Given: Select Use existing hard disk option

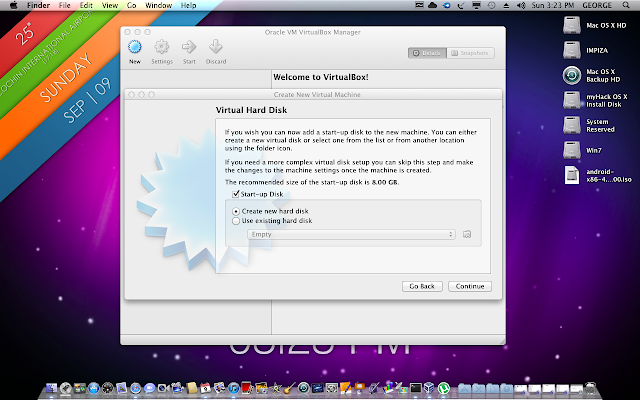Looking at the screenshot, I should tap(236, 221).
